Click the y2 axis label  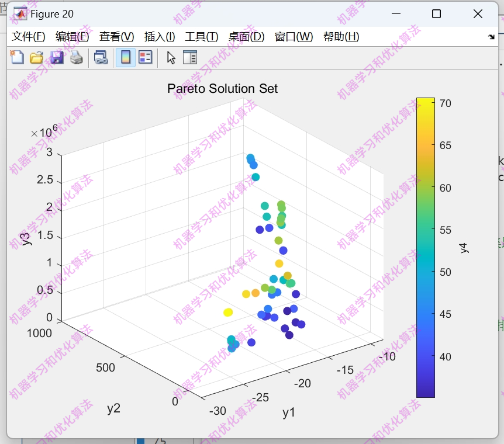coord(114,408)
